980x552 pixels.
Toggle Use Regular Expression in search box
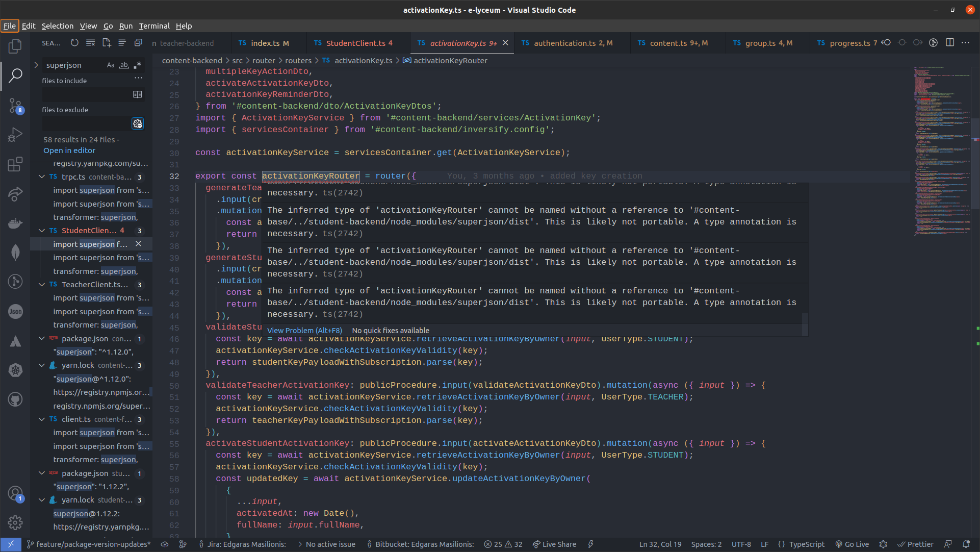tap(137, 65)
